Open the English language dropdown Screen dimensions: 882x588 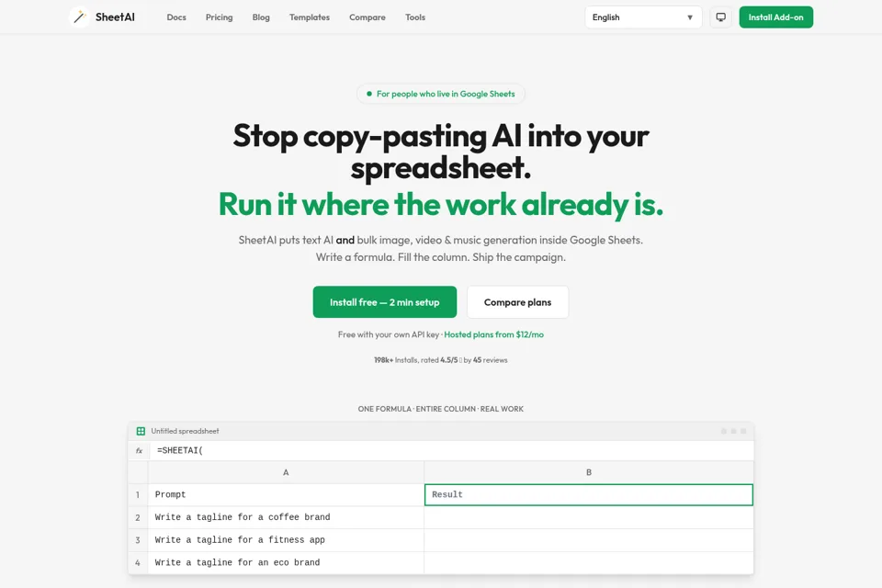tap(643, 17)
